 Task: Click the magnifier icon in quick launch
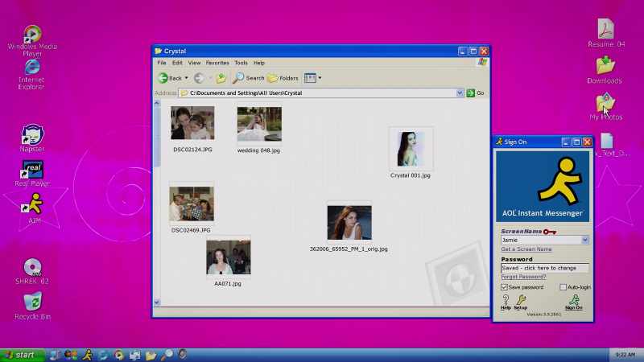[x=167, y=355]
